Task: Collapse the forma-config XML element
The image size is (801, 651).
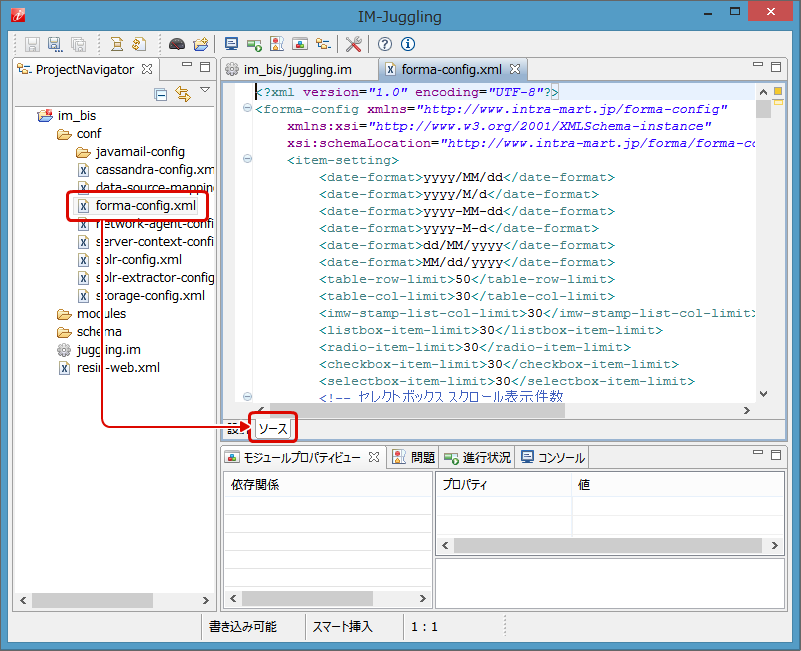Action: click(247, 109)
